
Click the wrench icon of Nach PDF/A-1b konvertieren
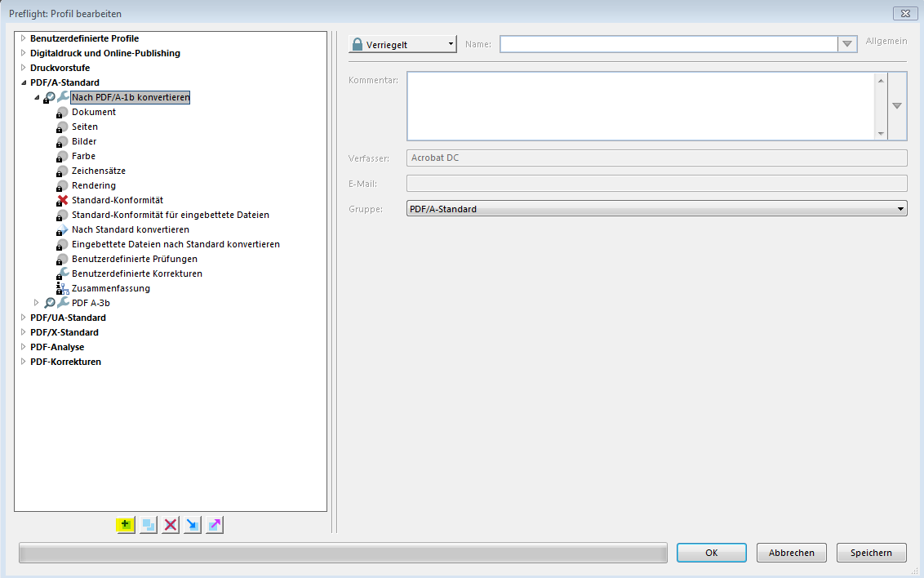[x=63, y=96]
